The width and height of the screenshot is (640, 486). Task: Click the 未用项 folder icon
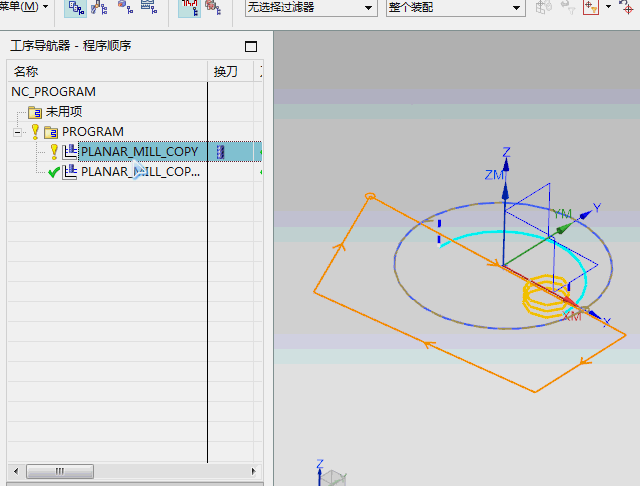pos(35,112)
